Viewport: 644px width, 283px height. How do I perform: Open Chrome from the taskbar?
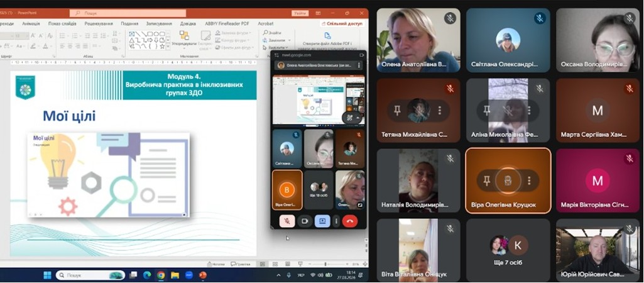[x=161, y=275]
